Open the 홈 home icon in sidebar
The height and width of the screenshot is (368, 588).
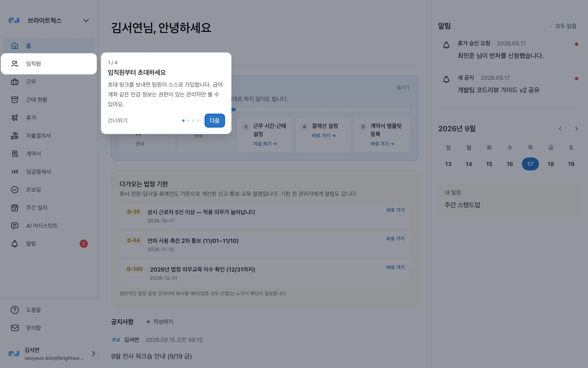point(15,46)
